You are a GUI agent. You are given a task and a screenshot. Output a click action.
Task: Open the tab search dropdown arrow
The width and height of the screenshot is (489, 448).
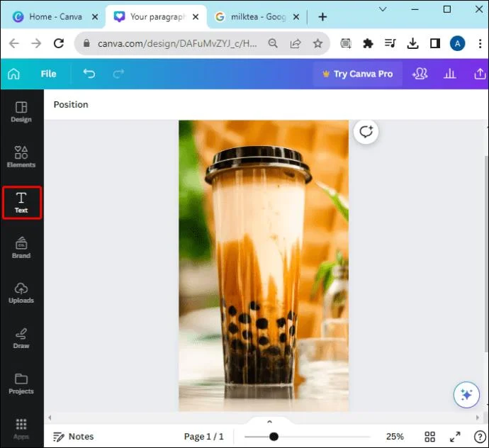click(383, 9)
